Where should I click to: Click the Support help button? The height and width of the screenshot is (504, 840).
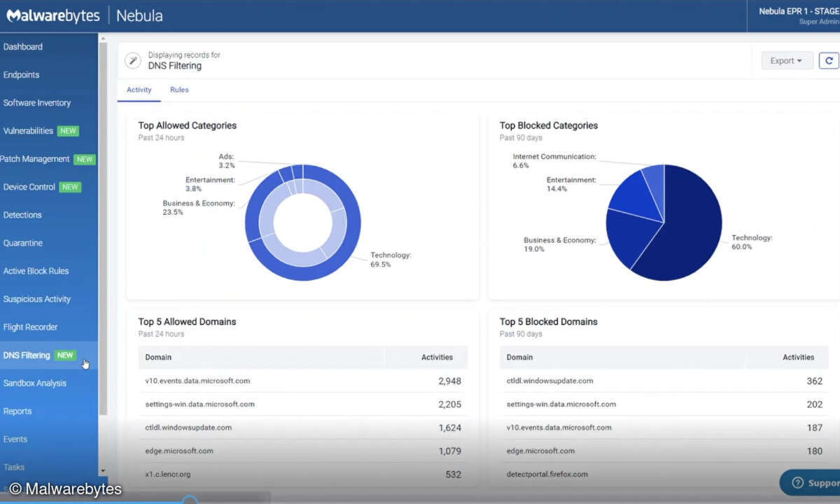pyautogui.click(x=811, y=483)
